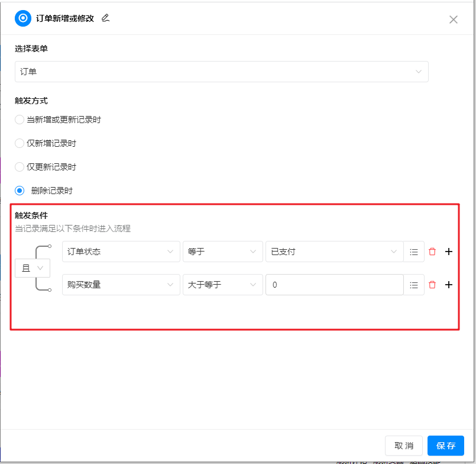Image resolution: width=476 pixels, height=464 pixels.
Task: Select 仅新增记录时 trigger option
Action: 20,143
